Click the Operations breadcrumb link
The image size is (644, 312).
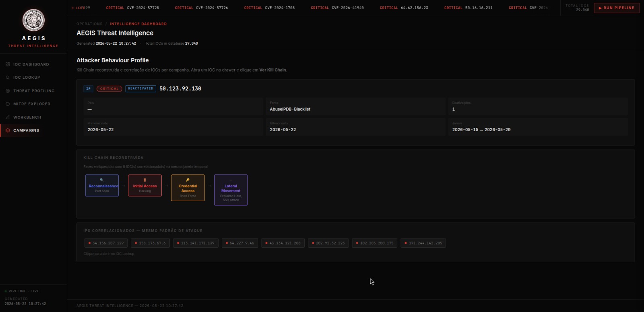tap(89, 24)
